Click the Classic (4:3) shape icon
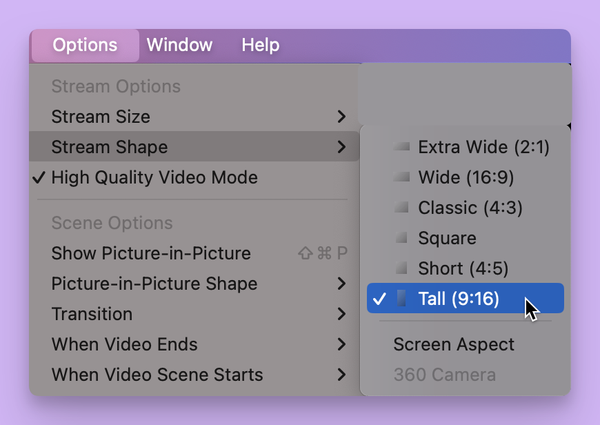The image size is (600, 425). (403, 208)
